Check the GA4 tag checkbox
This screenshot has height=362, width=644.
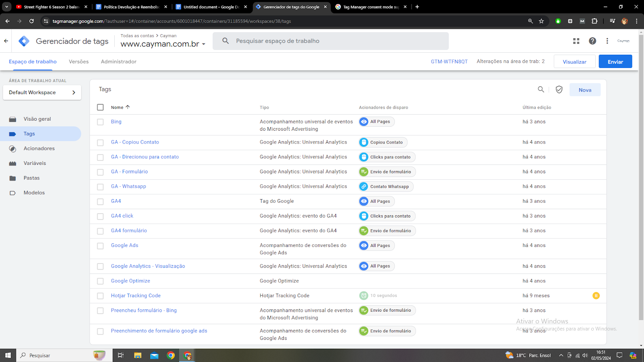(100, 202)
